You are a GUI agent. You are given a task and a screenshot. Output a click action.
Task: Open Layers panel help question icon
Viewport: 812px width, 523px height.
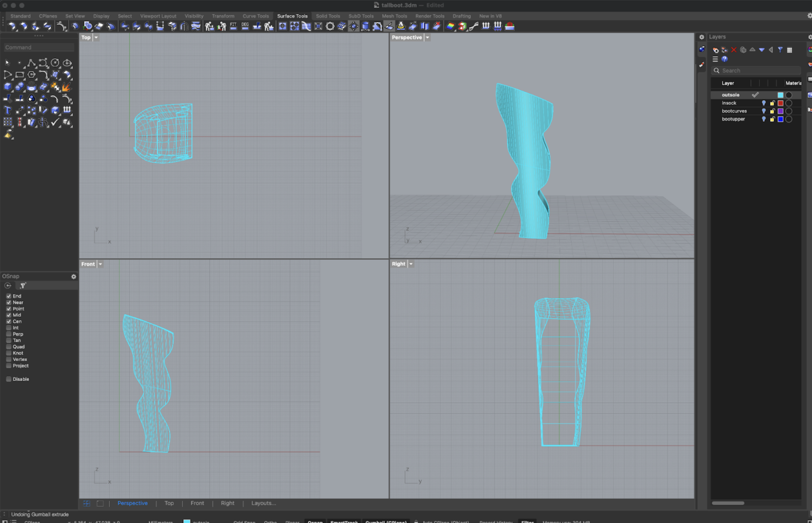click(x=724, y=59)
